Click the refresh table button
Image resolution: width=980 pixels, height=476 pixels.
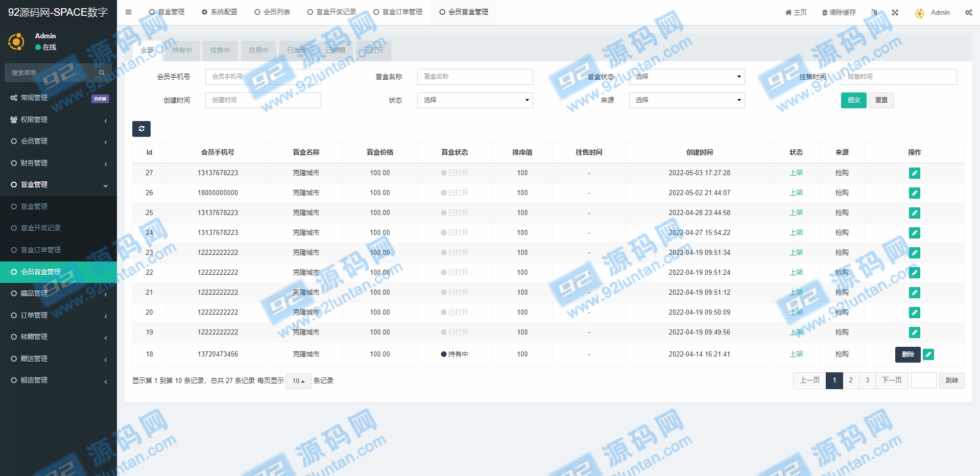(x=141, y=129)
